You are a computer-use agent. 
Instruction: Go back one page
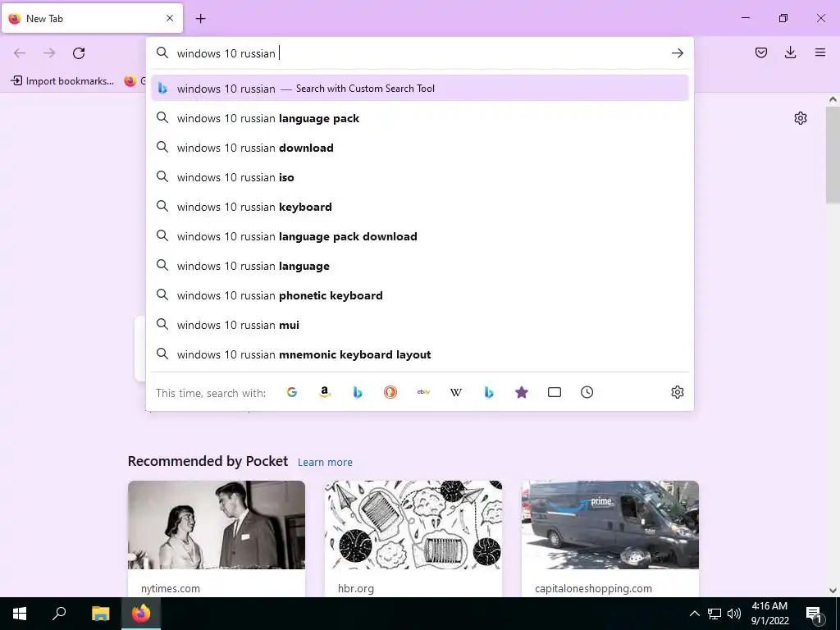point(20,53)
